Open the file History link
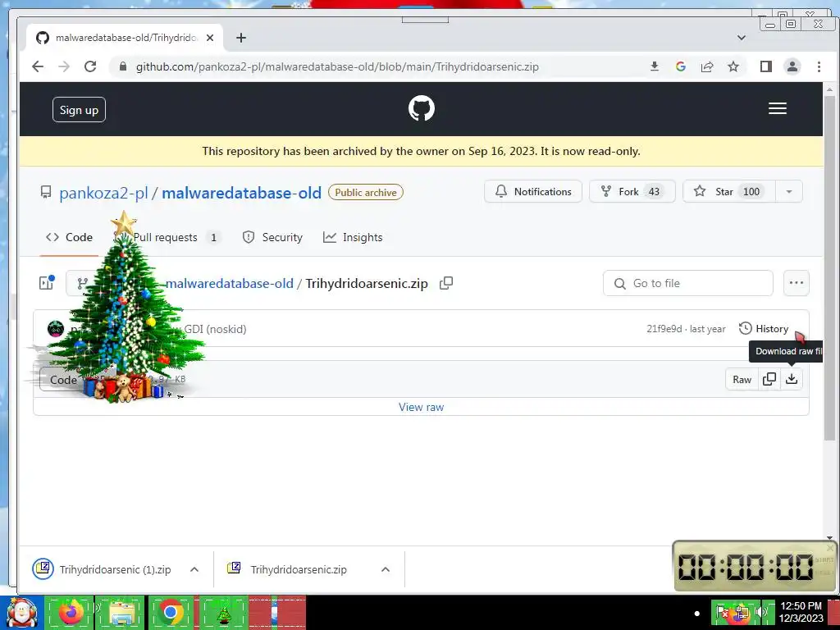 pyautogui.click(x=764, y=328)
